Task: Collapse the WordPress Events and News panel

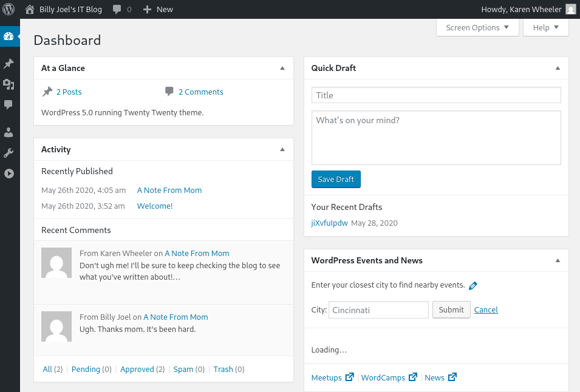Action: pos(558,260)
